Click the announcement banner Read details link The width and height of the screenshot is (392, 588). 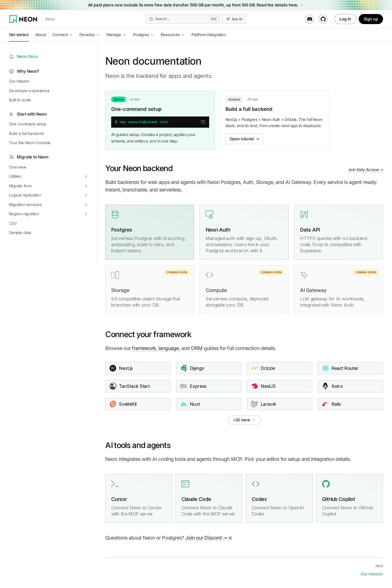click(277, 5)
